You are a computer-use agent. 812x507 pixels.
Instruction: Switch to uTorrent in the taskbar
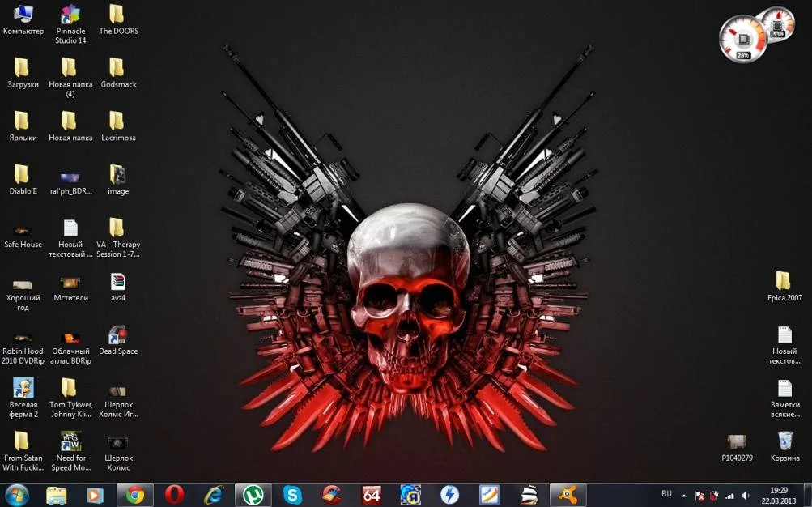coord(253,495)
